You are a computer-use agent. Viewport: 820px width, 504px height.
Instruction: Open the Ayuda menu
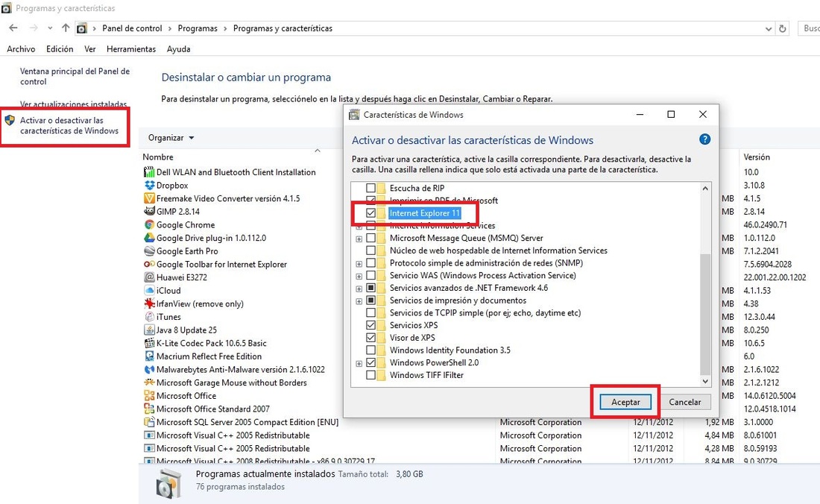point(178,49)
